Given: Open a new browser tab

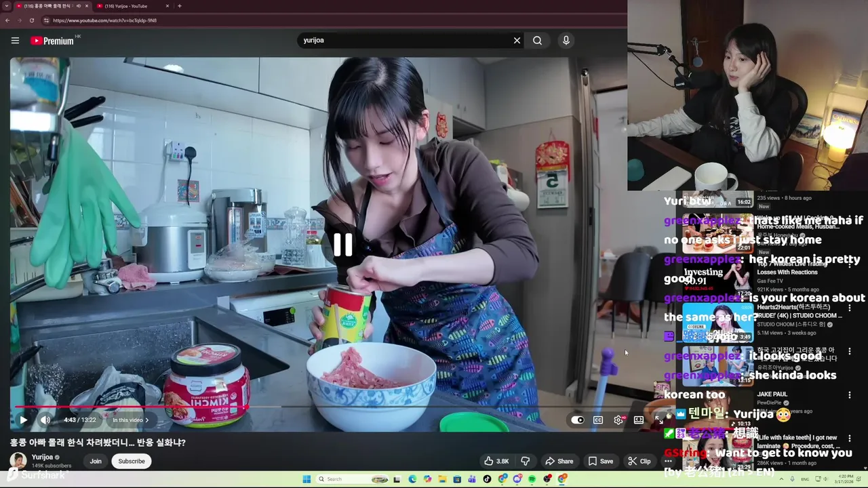Looking at the screenshot, I should pos(179,6).
